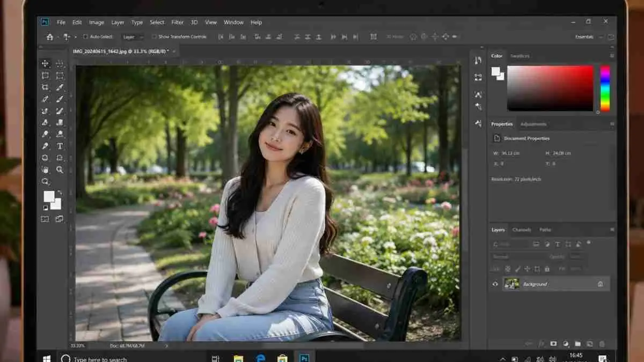Click the Home icon in the options bar
This screenshot has height=362, width=644.
50,37
